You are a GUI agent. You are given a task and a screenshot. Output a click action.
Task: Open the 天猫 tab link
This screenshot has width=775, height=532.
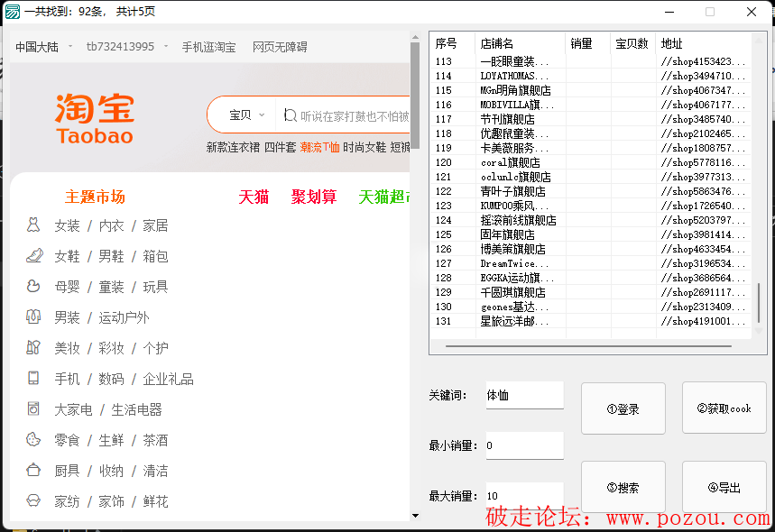254,197
